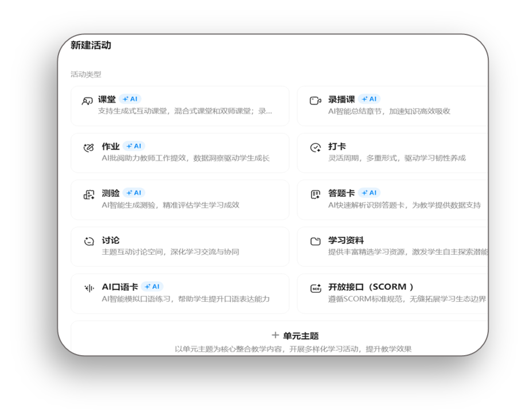Click the 测验 quiz icon

pyautogui.click(x=88, y=195)
